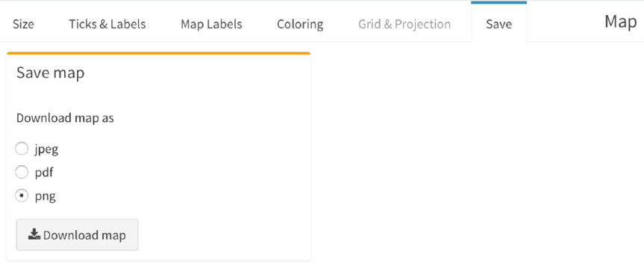Choose the pdf radio button
The height and width of the screenshot is (272, 644).
(x=22, y=172)
